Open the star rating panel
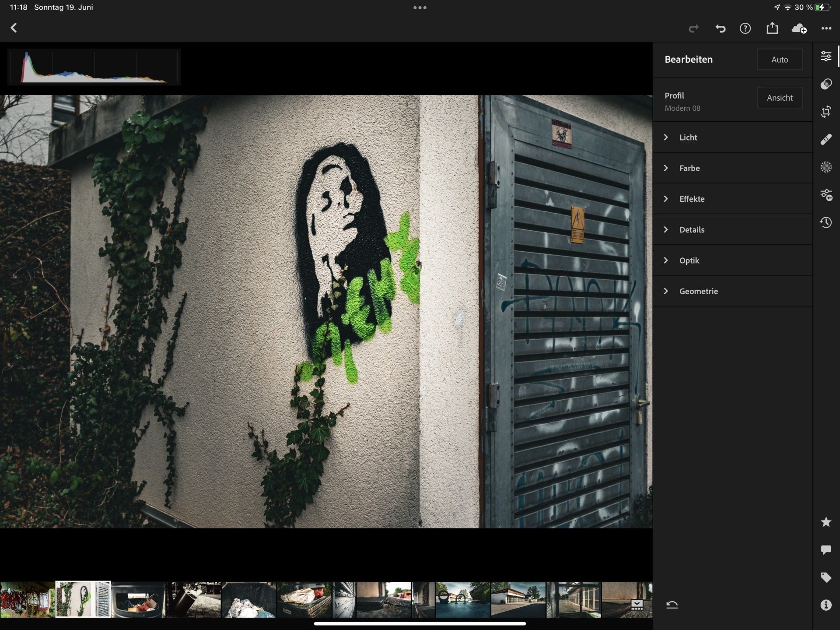 [826, 522]
